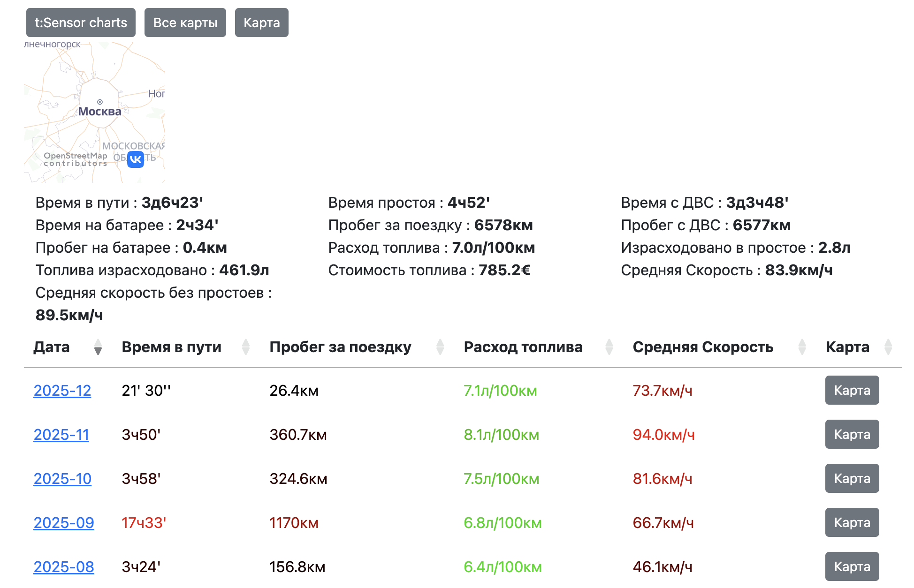
Task: Sort by Время в пути using its arrow icon
Action: (246, 347)
